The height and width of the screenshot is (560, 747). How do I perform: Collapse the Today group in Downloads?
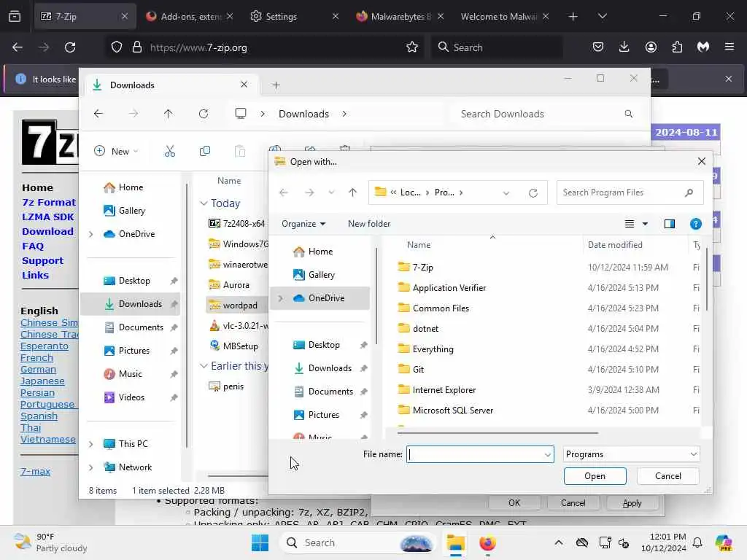pyautogui.click(x=204, y=203)
